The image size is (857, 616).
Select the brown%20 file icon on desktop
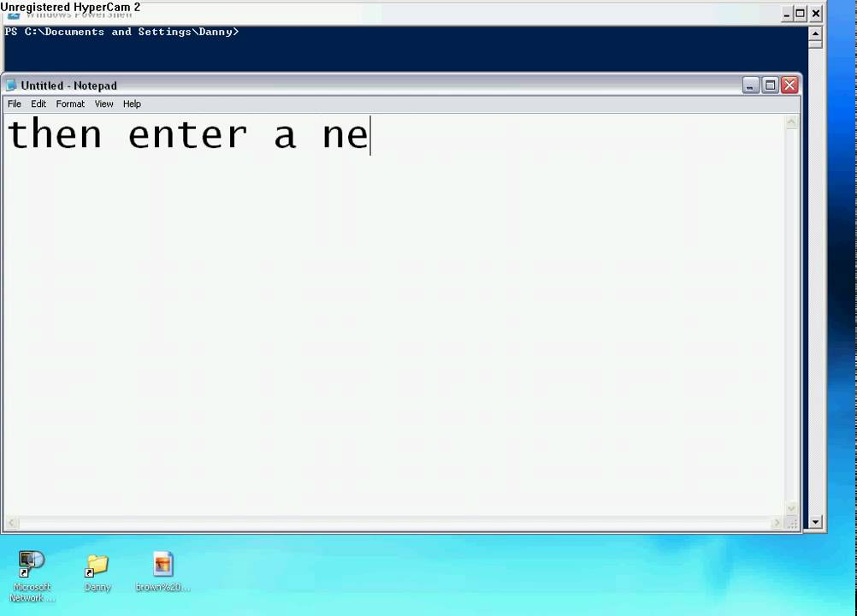click(x=163, y=572)
